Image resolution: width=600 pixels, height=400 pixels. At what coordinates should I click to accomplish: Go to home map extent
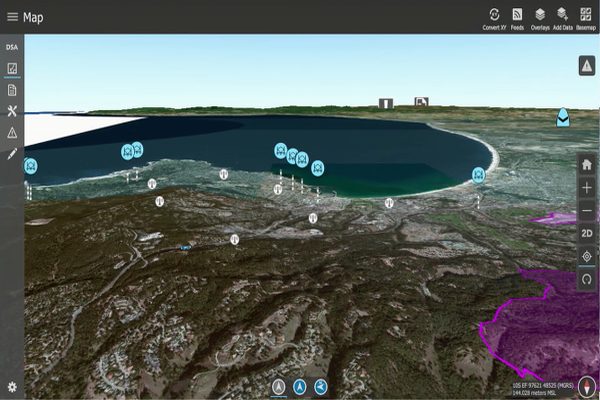(587, 164)
